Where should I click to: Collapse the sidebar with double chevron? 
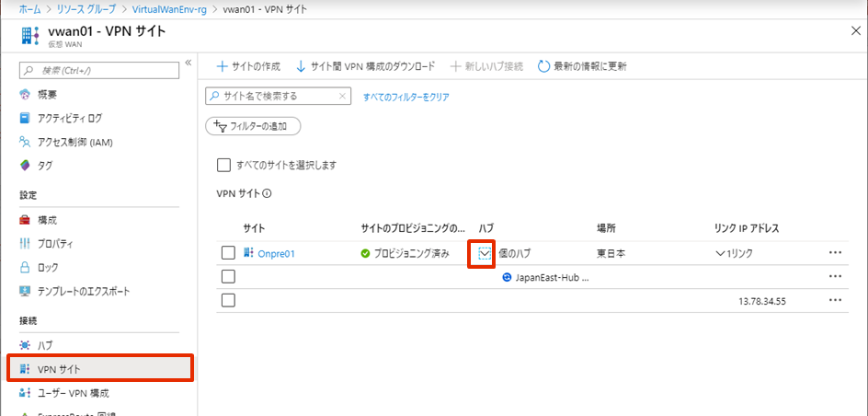[188, 62]
